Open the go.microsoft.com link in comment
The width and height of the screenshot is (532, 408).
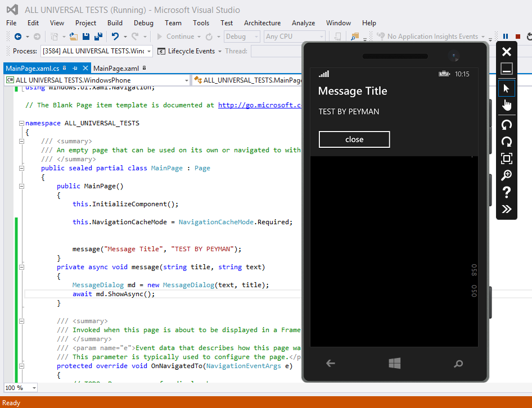pos(259,105)
